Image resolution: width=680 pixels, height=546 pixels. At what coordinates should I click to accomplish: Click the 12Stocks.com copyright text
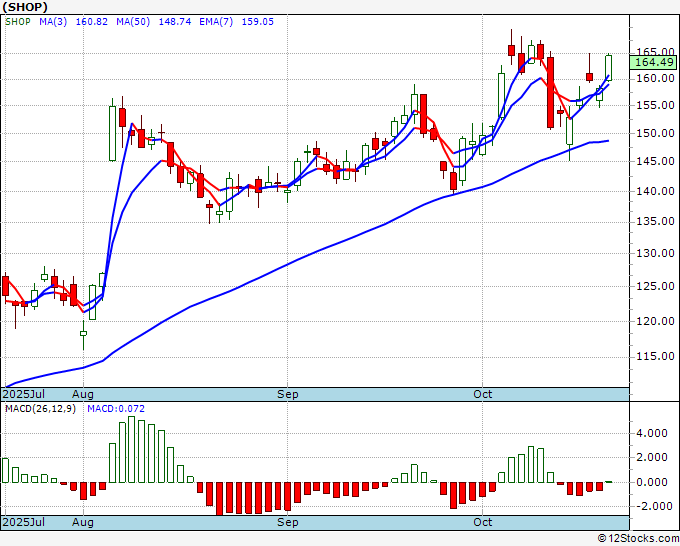(638, 539)
